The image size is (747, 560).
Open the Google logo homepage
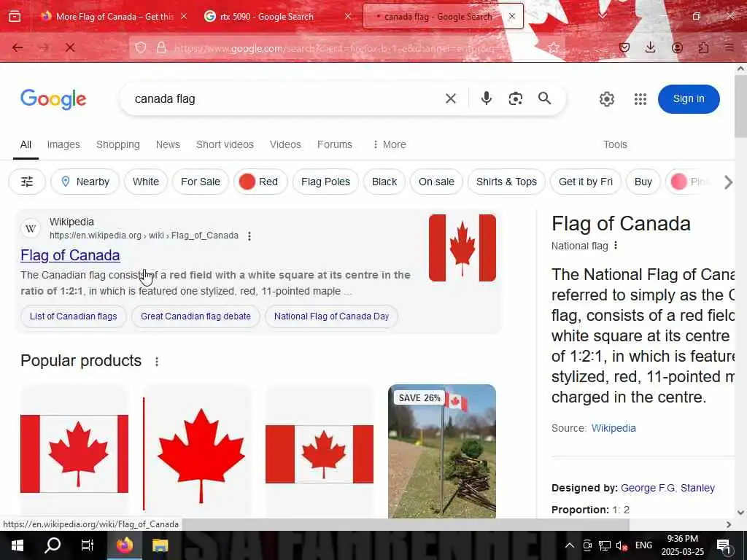click(x=53, y=99)
